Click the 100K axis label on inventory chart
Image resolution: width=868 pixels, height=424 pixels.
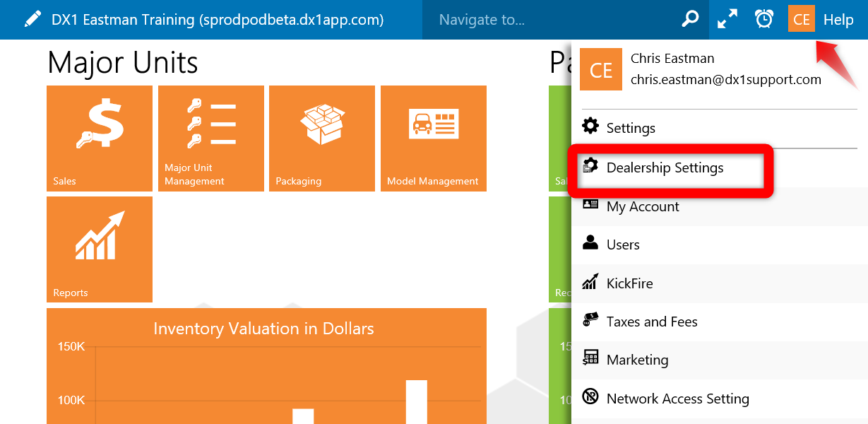(71, 401)
